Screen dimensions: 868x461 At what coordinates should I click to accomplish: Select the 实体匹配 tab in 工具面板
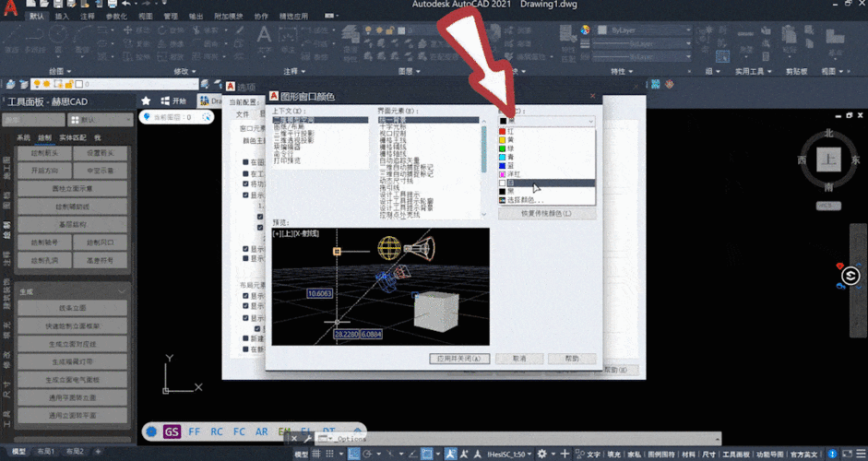coord(73,137)
